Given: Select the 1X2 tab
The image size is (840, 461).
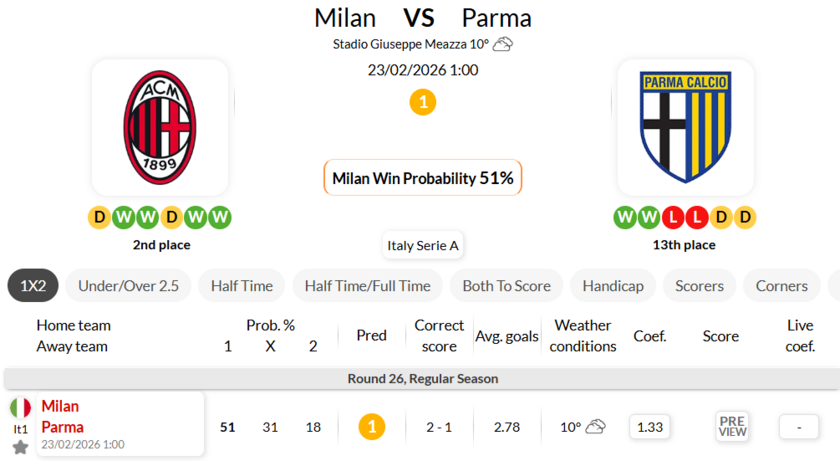Looking at the screenshot, I should [x=33, y=286].
